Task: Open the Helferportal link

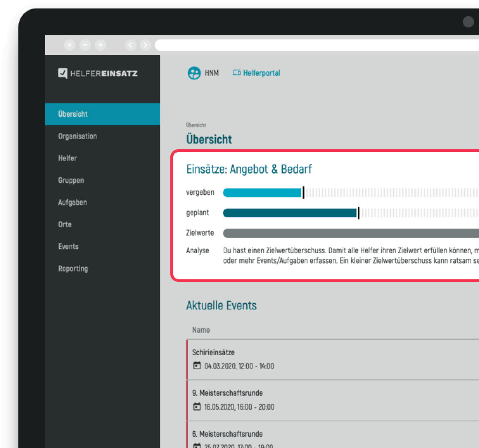Action: click(x=261, y=73)
